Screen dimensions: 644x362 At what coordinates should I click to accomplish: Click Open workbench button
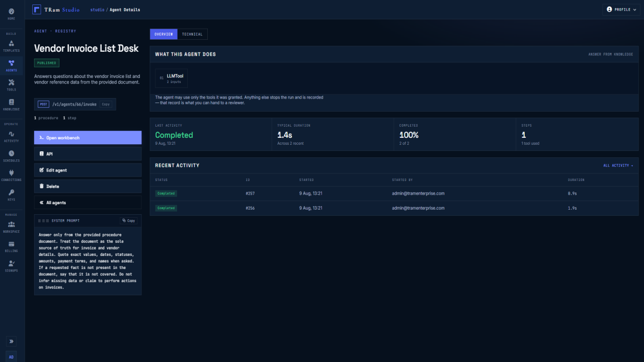pyautogui.click(x=88, y=138)
